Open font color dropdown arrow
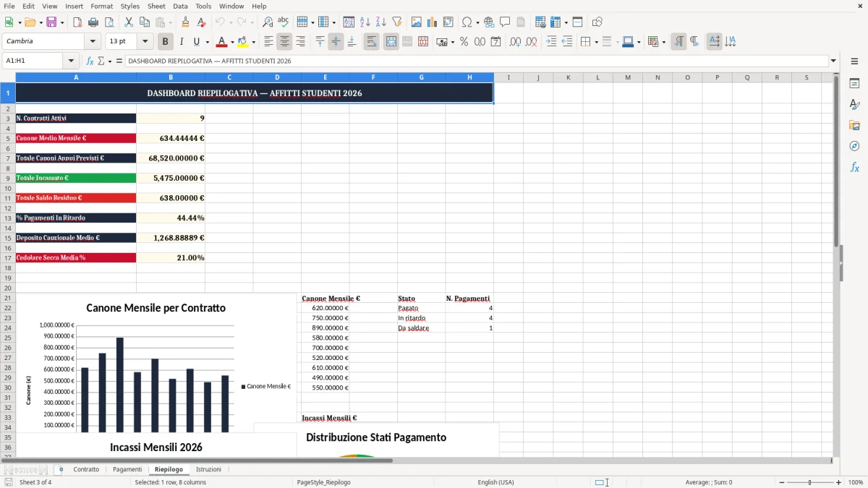 point(232,42)
